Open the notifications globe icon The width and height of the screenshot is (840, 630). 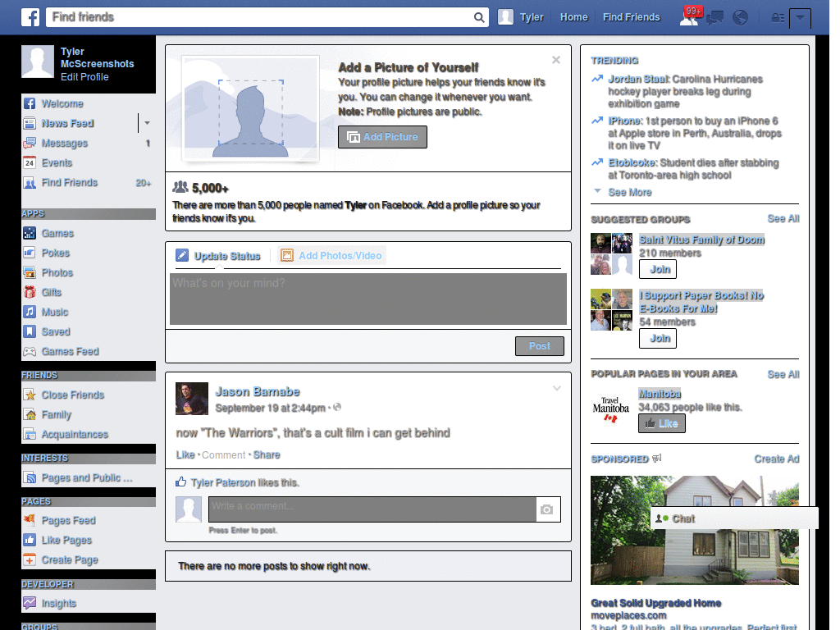pyautogui.click(x=741, y=18)
